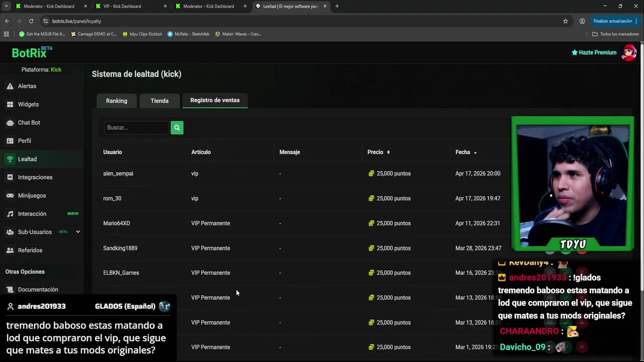Open the Widgets sidebar section
Viewport: 644px width, 362px height.
(x=28, y=104)
